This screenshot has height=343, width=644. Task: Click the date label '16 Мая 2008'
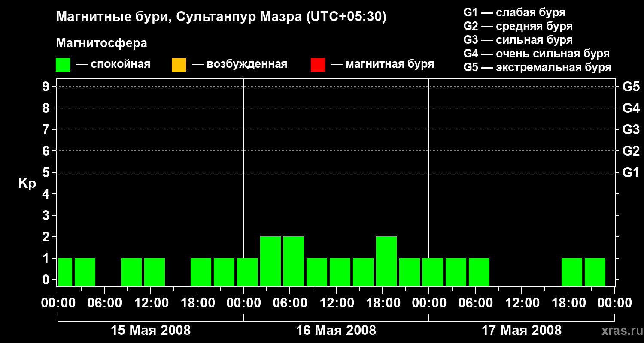tap(336, 331)
